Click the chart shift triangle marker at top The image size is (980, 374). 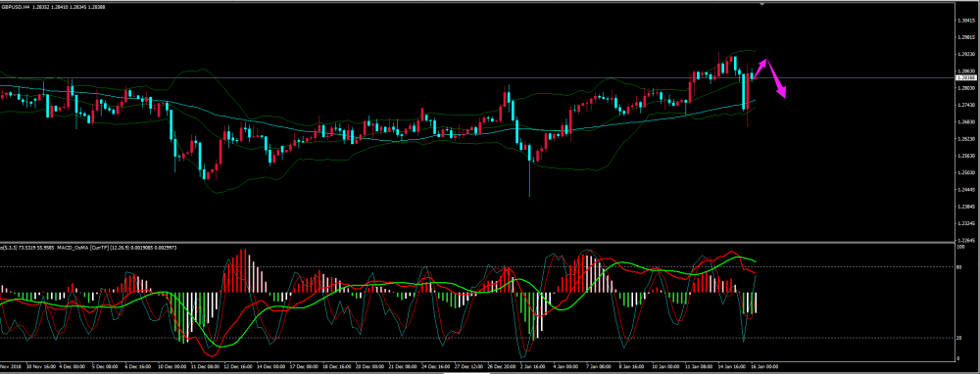pyautogui.click(x=761, y=4)
